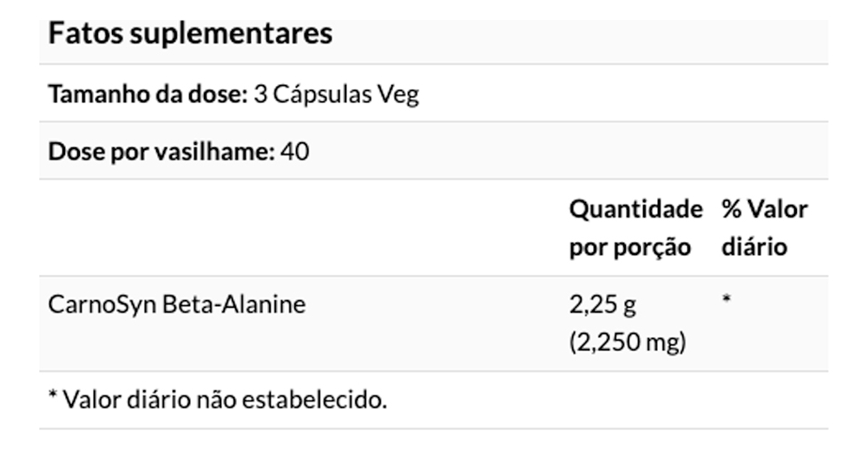Viewport: 868px width, 450px height.
Task: Select the "2,25 g" amount
Action: pyautogui.click(x=603, y=305)
